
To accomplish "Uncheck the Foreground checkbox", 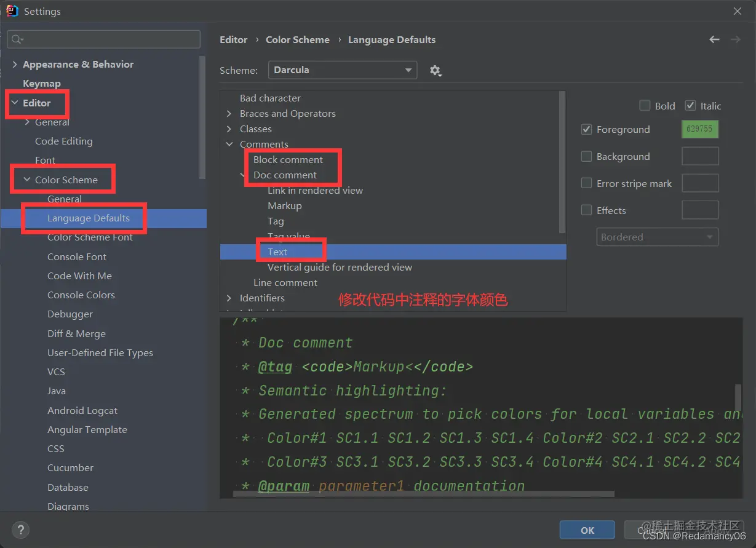I will tap(586, 129).
